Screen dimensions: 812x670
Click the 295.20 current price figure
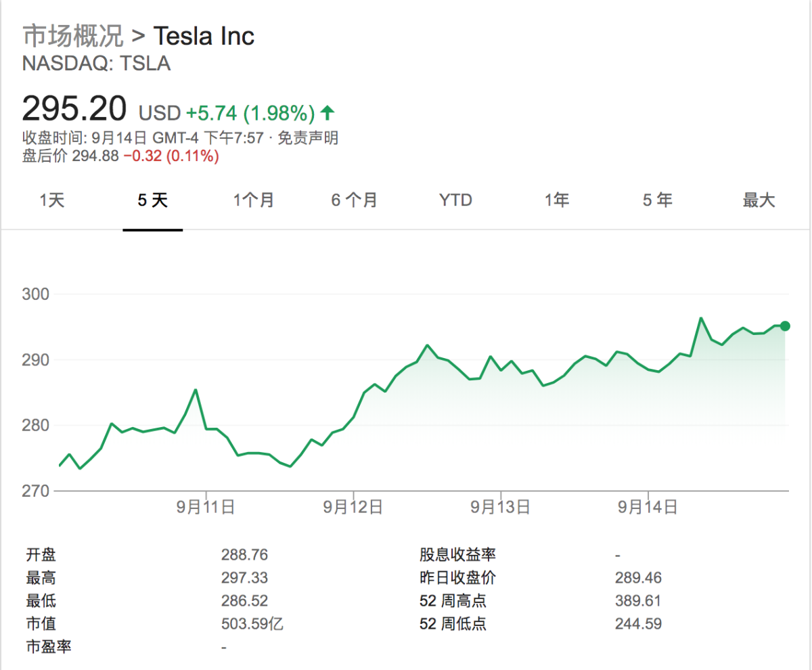(x=74, y=108)
